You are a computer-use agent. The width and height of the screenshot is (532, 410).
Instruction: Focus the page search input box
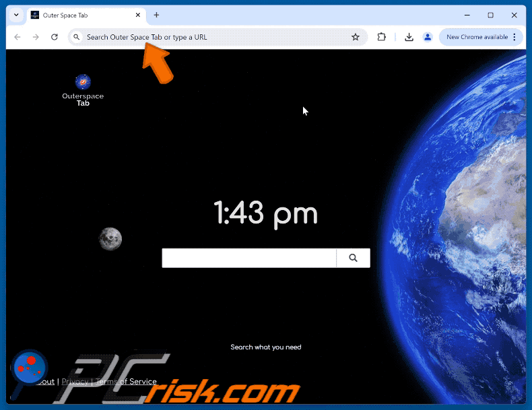click(x=249, y=258)
